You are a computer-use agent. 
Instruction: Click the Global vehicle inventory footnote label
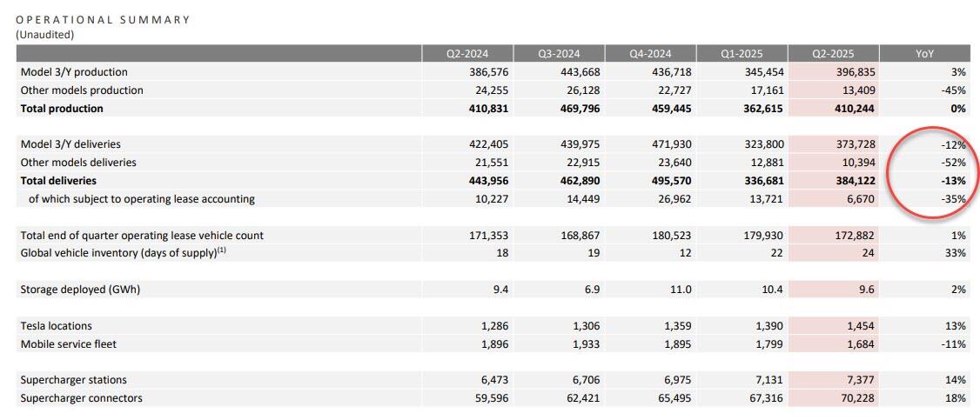123,253
